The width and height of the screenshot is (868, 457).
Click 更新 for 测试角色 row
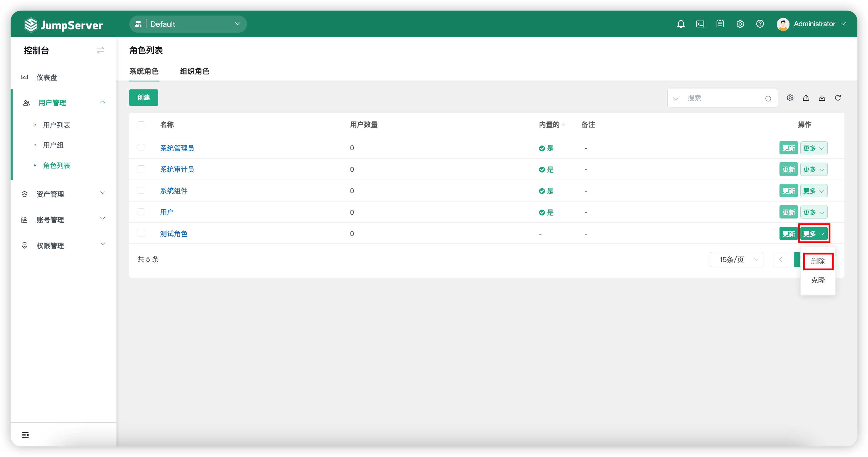click(x=789, y=233)
